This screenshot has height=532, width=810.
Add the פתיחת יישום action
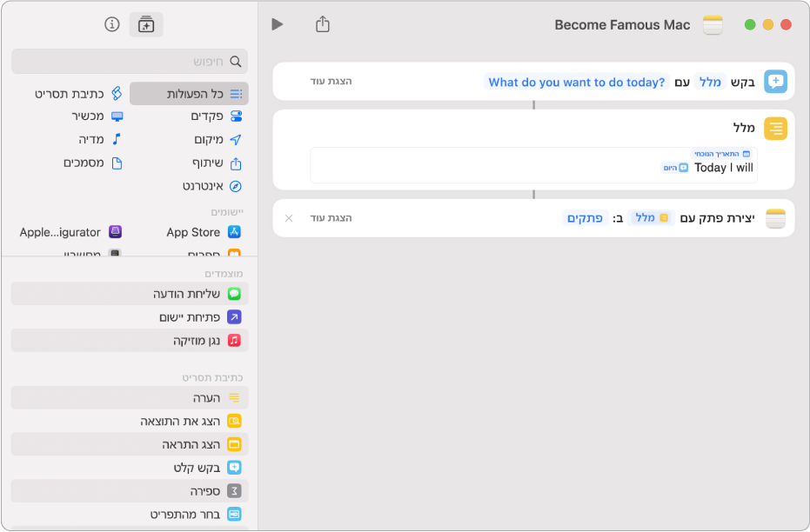pos(130,316)
